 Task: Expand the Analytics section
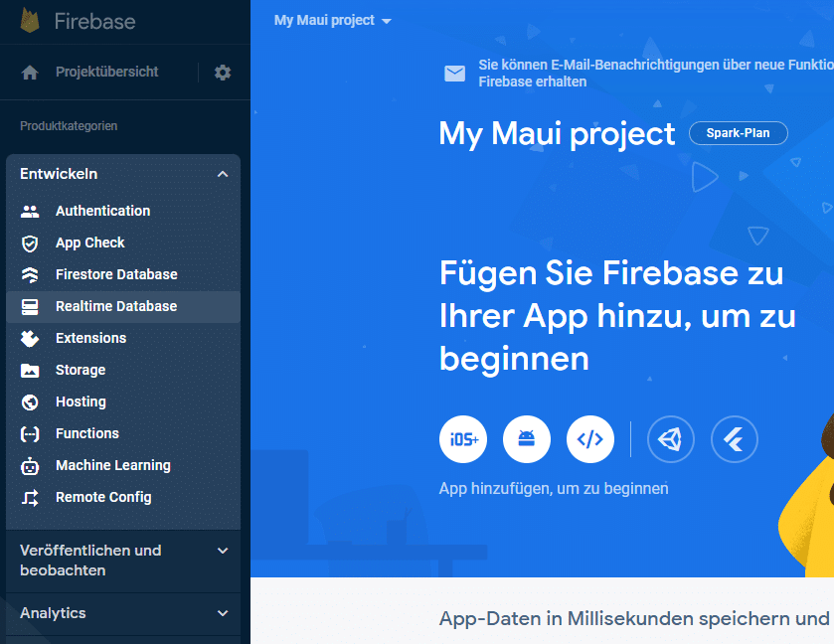(x=223, y=613)
